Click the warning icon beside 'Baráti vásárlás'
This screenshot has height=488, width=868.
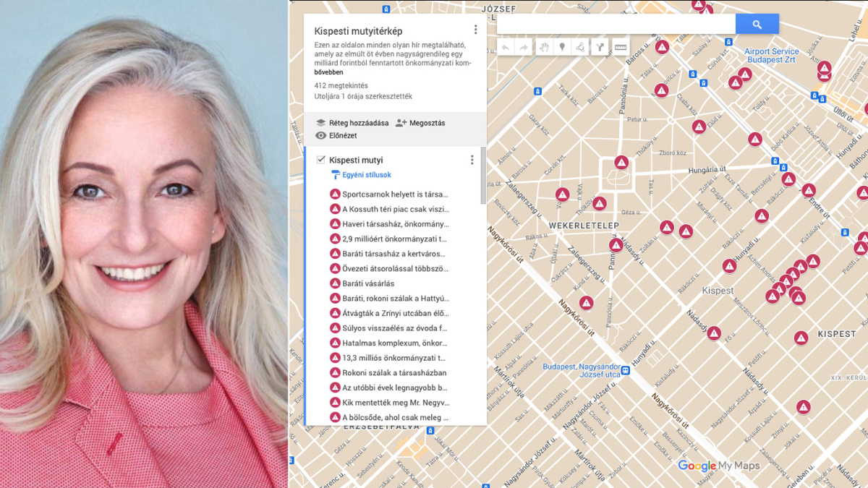(x=335, y=283)
